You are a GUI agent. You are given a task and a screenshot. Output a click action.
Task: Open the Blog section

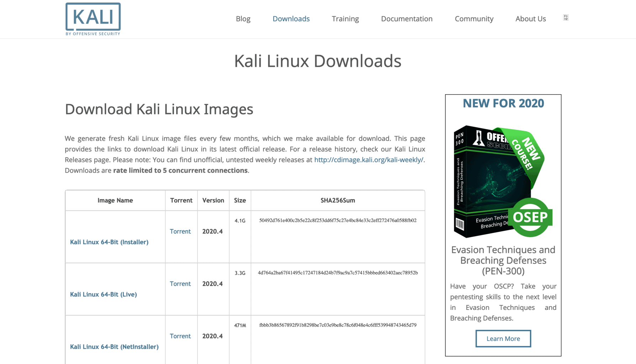(243, 18)
